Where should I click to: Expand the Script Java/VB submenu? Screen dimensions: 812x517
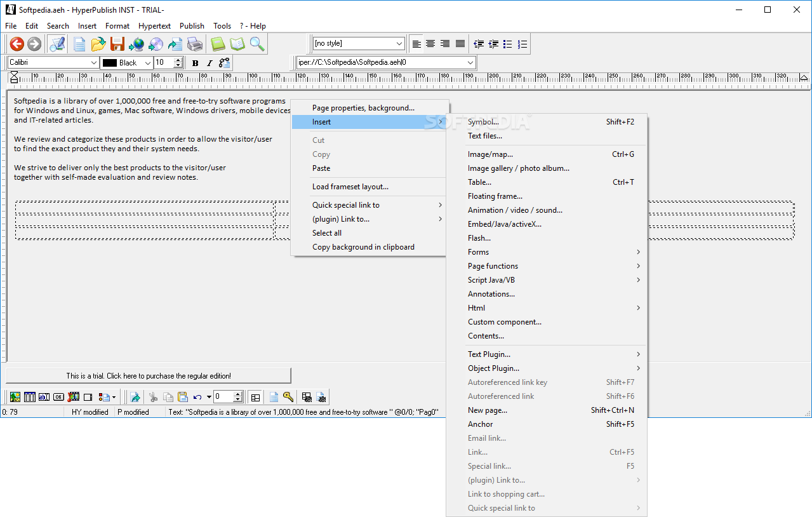click(x=547, y=280)
